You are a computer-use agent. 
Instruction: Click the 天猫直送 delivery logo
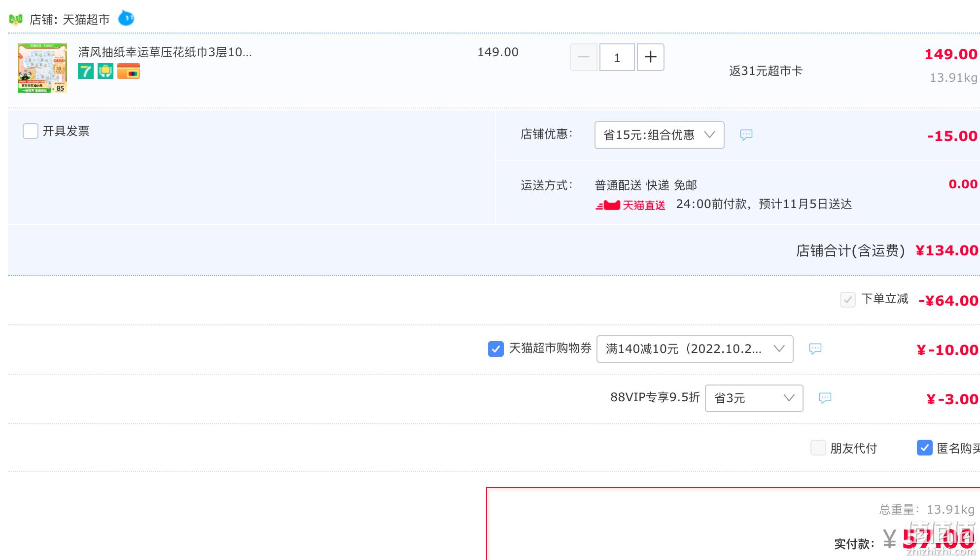(x=630, y=205)
